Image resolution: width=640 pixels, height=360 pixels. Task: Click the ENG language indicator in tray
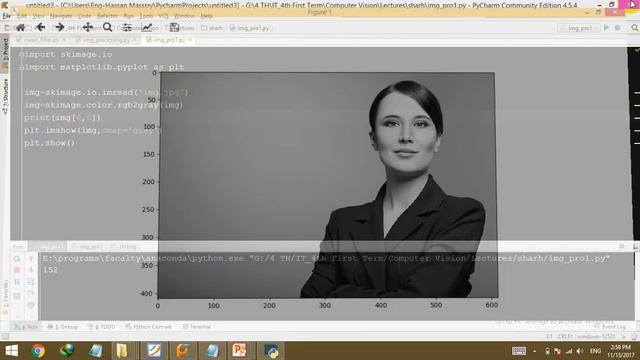[596, 351]
